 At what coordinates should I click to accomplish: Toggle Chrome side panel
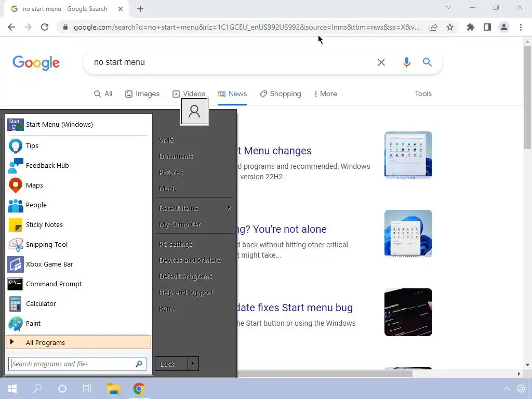487,27
